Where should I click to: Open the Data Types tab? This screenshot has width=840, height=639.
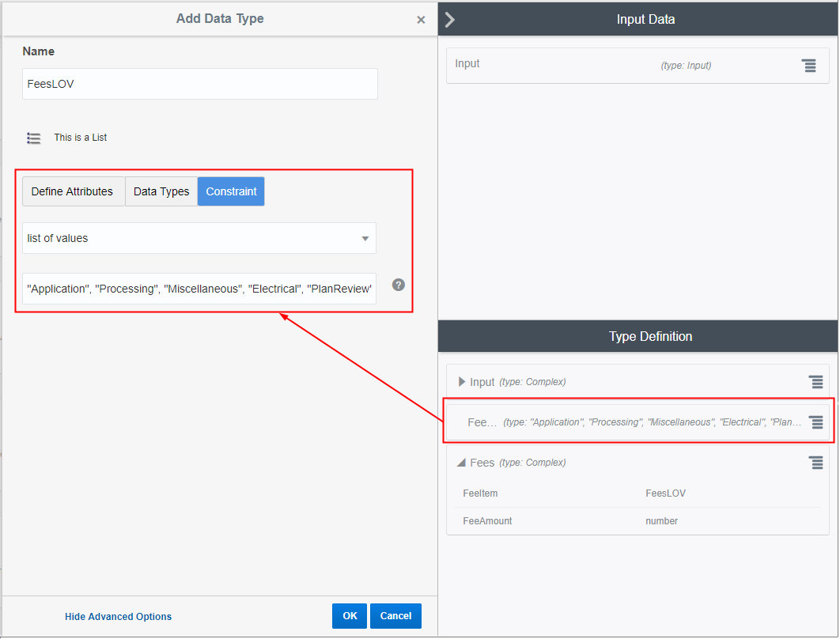point(161,191)
